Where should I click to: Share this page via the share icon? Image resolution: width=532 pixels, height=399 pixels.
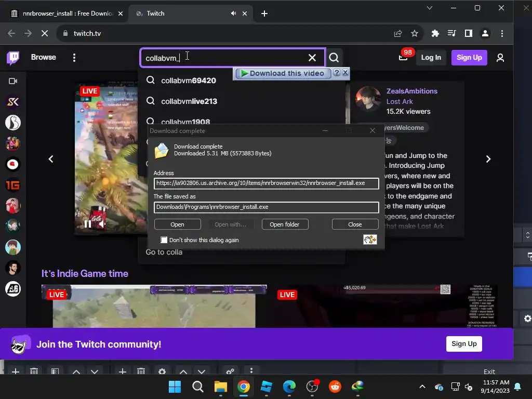point(398,33)
